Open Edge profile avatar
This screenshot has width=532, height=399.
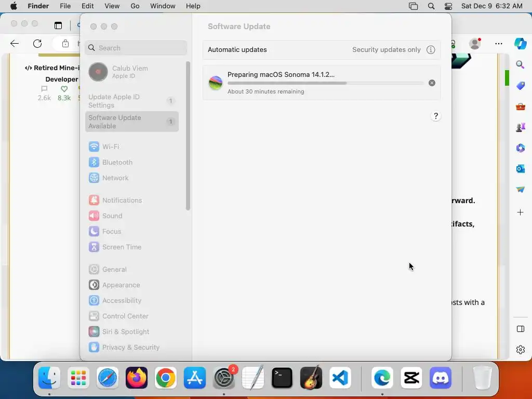pos(475,44)
